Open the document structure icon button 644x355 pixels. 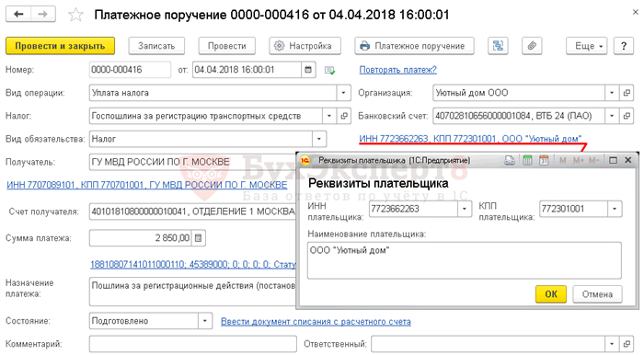coord(498,46)
